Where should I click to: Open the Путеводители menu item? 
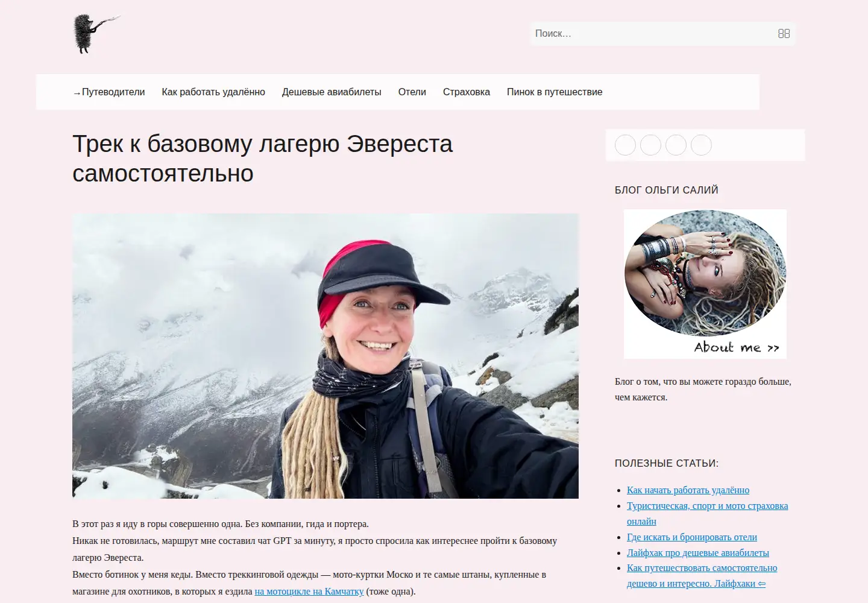click(109, 92)
